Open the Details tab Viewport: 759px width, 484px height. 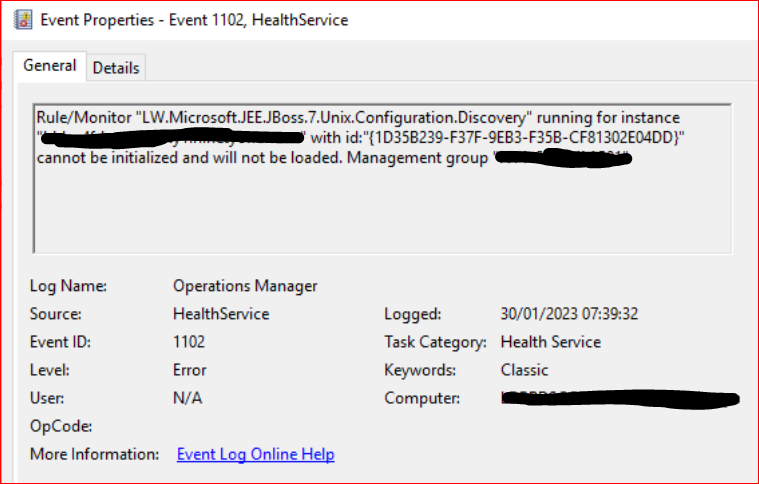pos(116,68)
